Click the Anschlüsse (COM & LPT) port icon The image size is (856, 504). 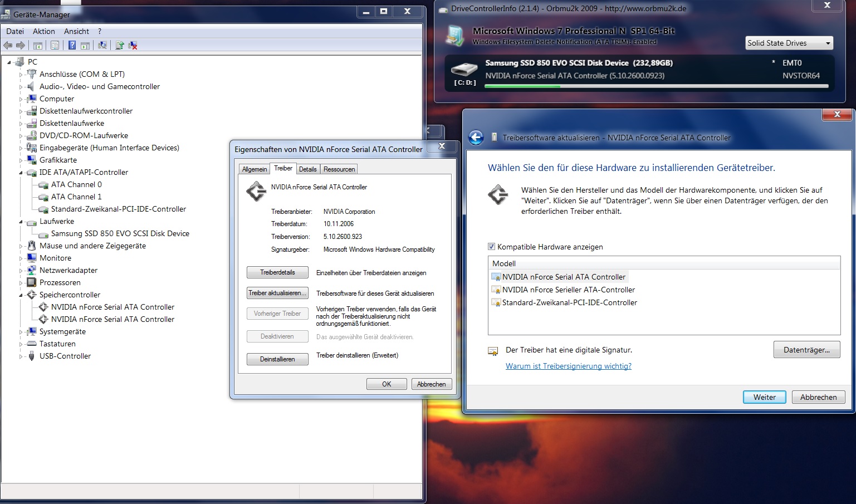click(32, 74)
